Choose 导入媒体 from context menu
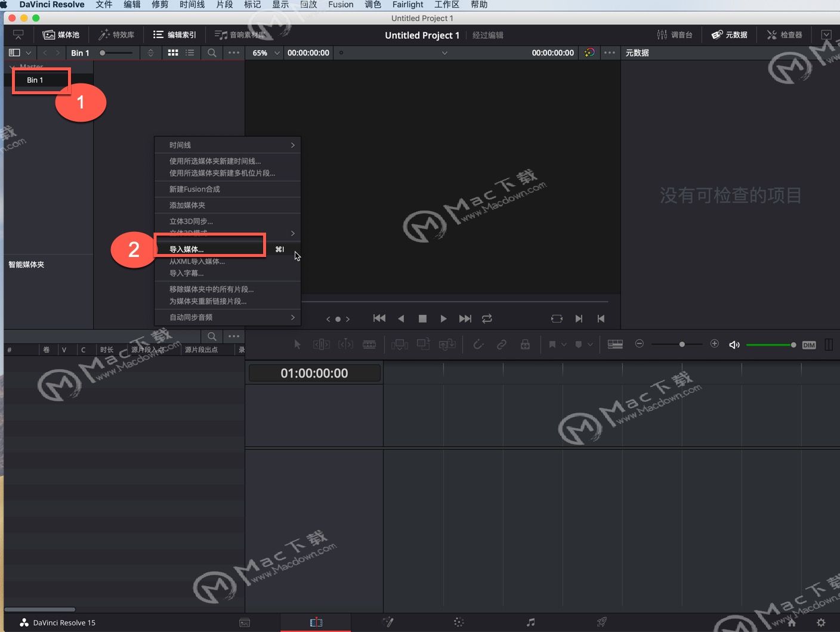Viewport: 840px width, 632px height. tap(227, 249)
